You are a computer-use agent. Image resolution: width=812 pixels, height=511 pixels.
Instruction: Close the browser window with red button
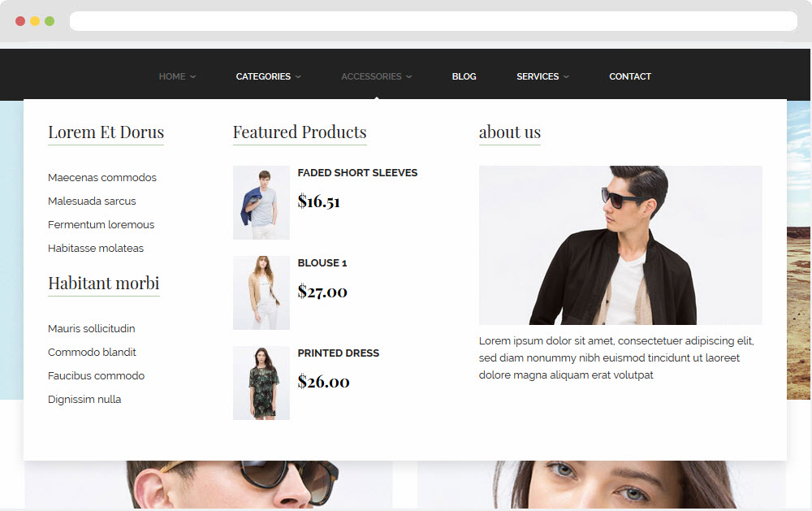(20, 21)
